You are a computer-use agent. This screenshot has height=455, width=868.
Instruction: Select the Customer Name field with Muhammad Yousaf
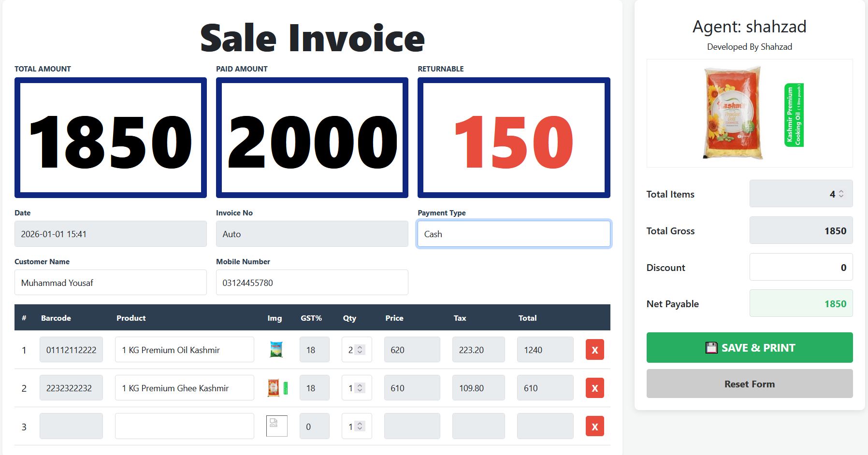pyautogui.click(x=110, y=283)
